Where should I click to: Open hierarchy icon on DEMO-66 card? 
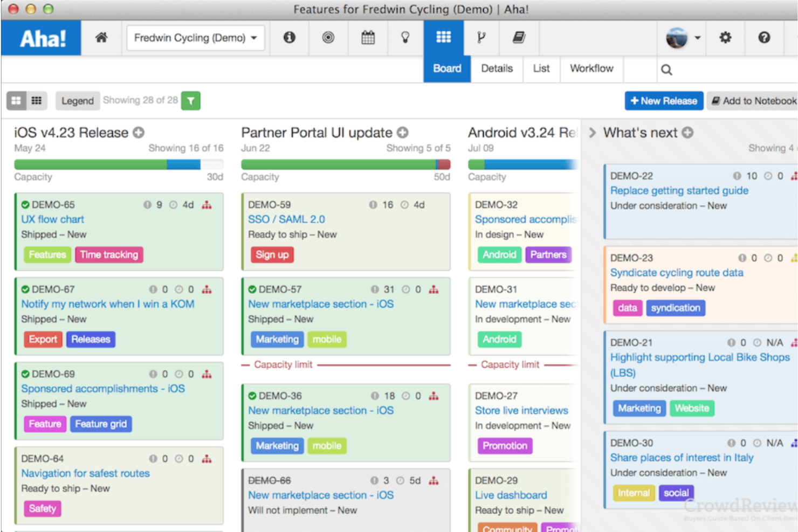pos(434,481)
